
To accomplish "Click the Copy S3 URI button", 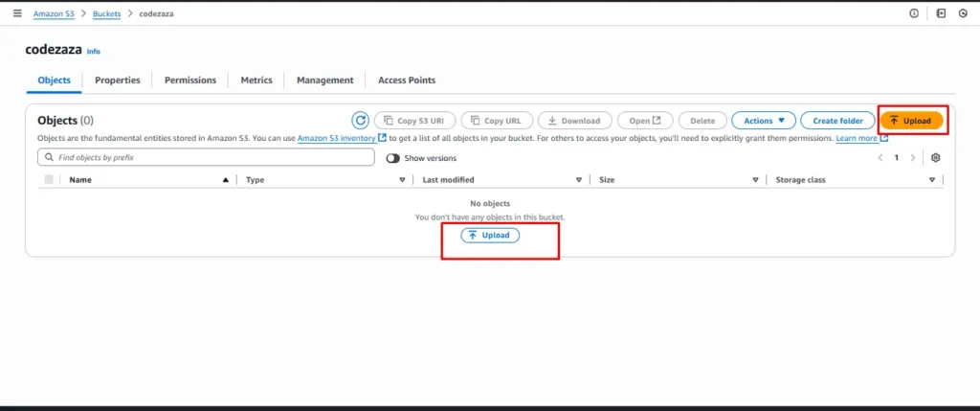I will [x=414, y=121].
